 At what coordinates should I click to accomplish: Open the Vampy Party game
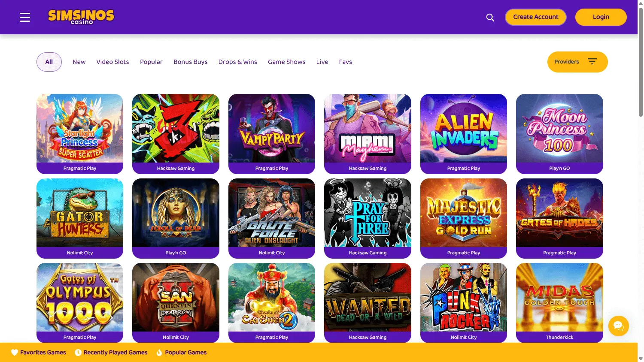[x=272, y=134]
